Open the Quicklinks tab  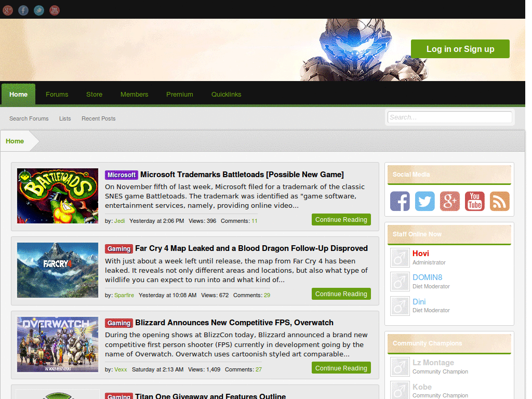coord(227,95)
